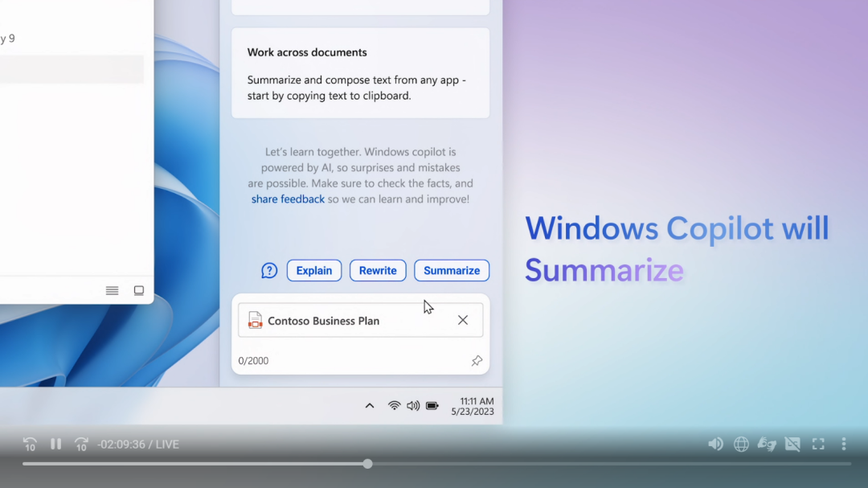The height and width of the screenshot is (488, 868).
Task: Mute the video player volume
Action: point(715,444)
